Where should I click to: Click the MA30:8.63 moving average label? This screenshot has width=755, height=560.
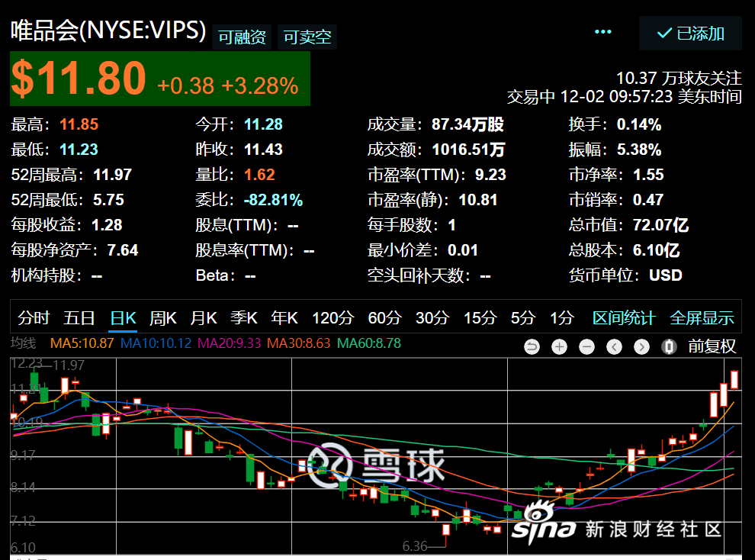click(298, 343)
